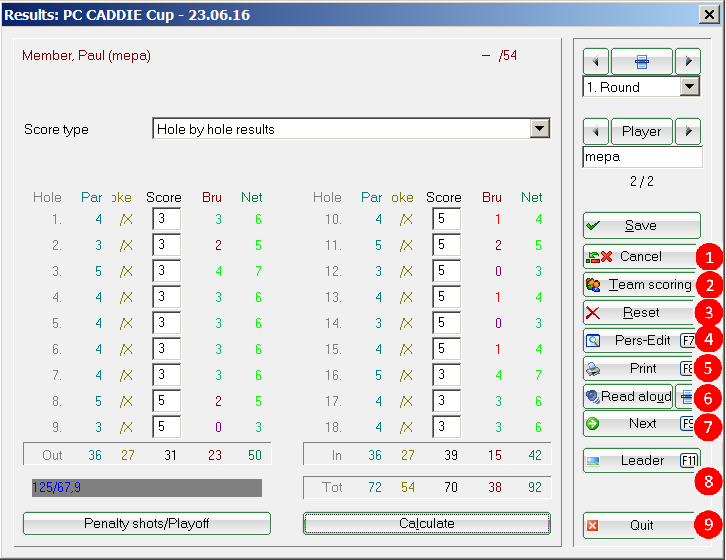Viewport: 726px width, 560px height.
Task: Click the 2 / 2 player counter
Action: click(641, 181)
